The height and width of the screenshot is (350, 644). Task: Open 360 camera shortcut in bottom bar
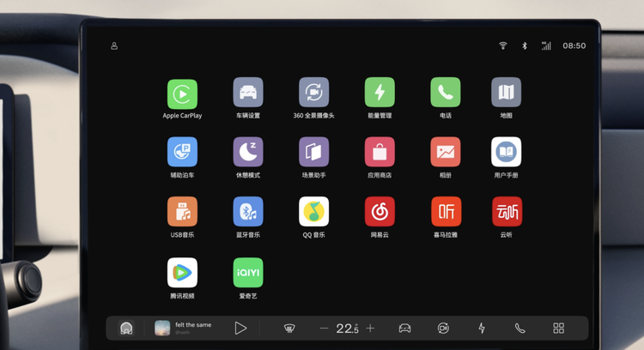tap(443, 329)
